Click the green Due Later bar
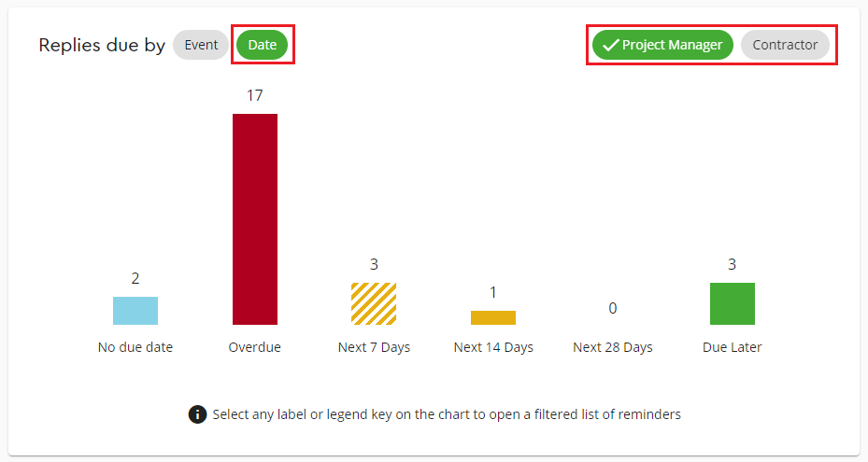Viewport: 868px width, 462px height. pyautogui.click(x=733, y=303)
